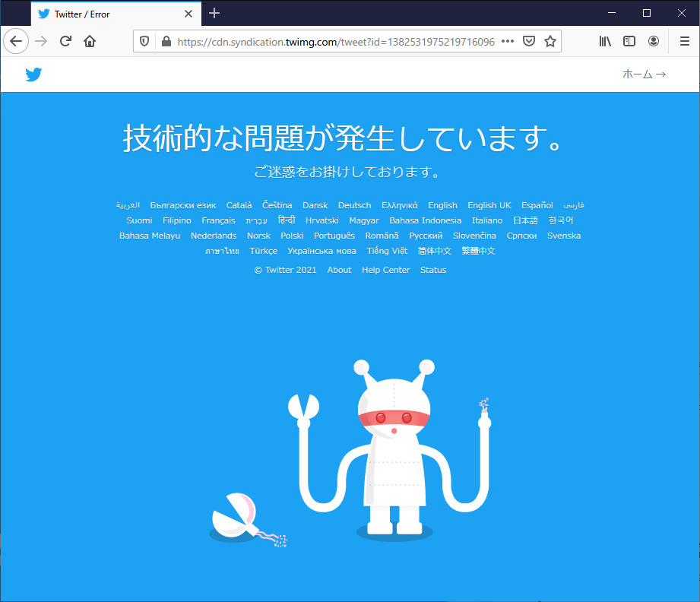Change language to Norsk
This screenshot has width=700, height=602.
tap(259, 236)
